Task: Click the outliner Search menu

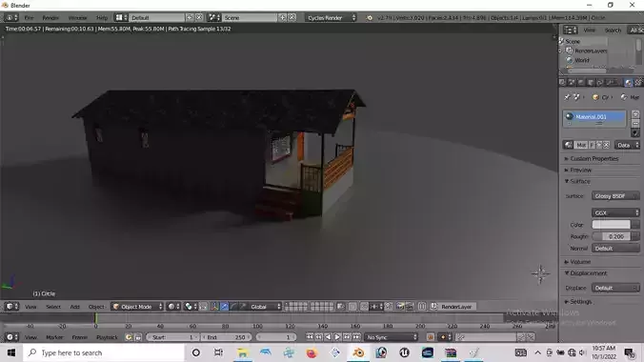Action: coord(613,30)
